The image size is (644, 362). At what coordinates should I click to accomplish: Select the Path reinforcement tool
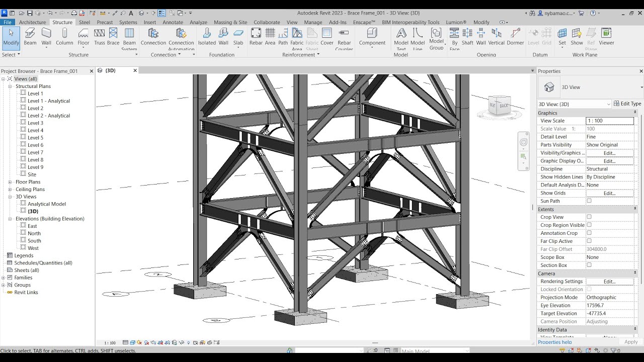[x=283, y=37]
